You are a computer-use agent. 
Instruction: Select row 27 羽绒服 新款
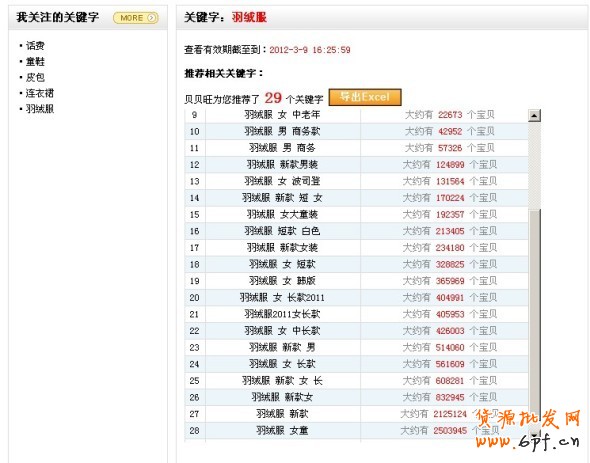[x=356, y=414]
